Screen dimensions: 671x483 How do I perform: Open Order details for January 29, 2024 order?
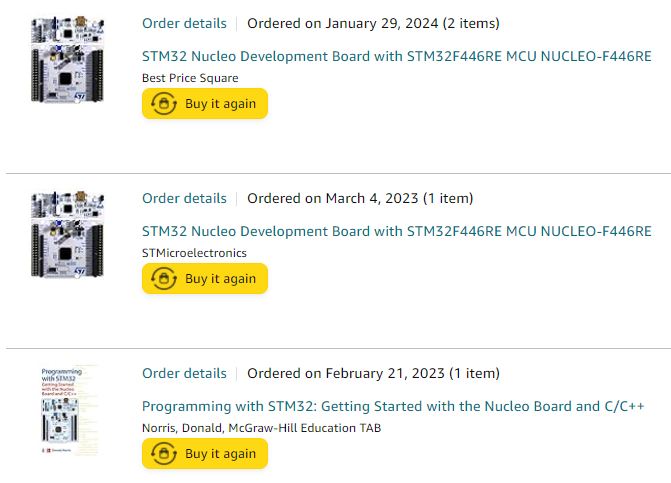(x=184, y=23)
